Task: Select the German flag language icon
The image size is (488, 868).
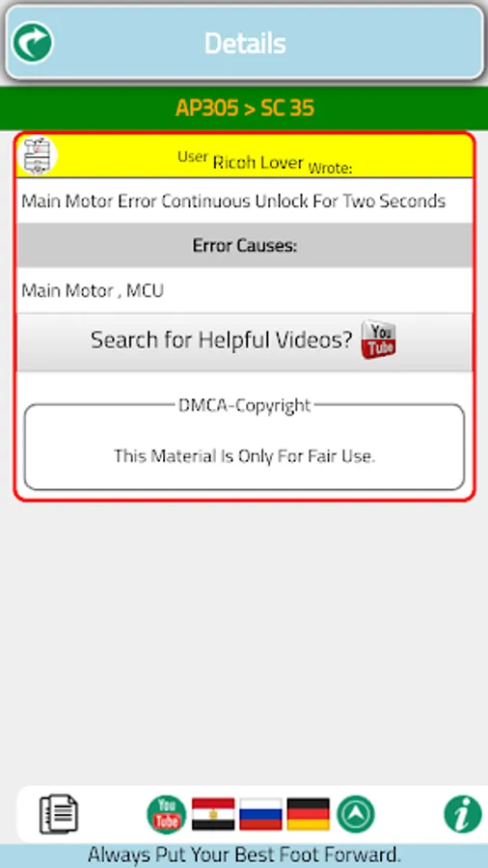Action: 309,814
